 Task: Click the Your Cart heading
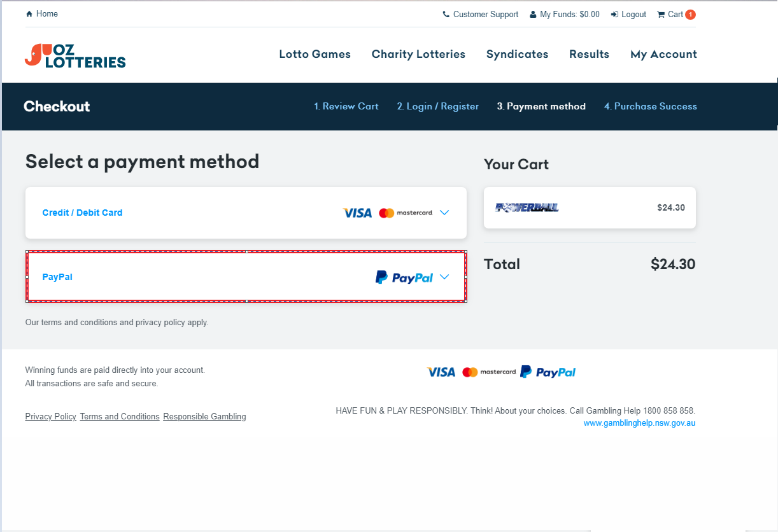pos(516,165)
